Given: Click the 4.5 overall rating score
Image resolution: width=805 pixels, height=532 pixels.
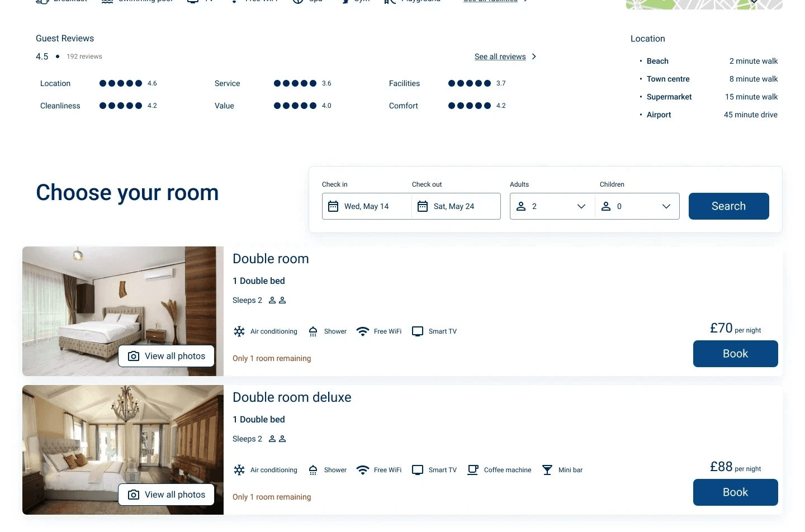Looking at the screenshot, I should pyautogui.click(x=42, y=56).
